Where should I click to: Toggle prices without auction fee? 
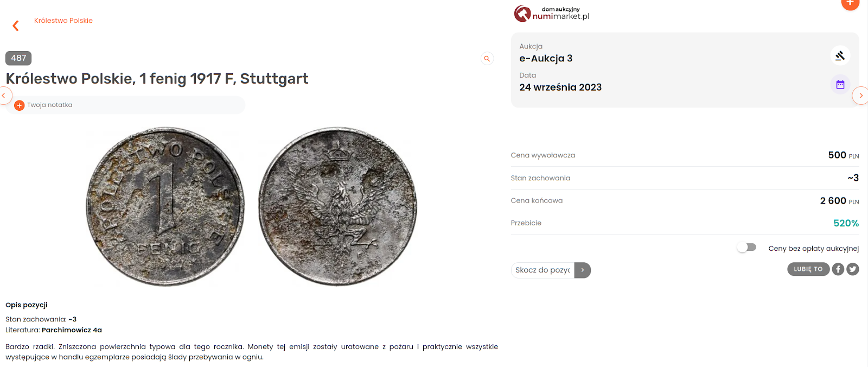(747, 248)
